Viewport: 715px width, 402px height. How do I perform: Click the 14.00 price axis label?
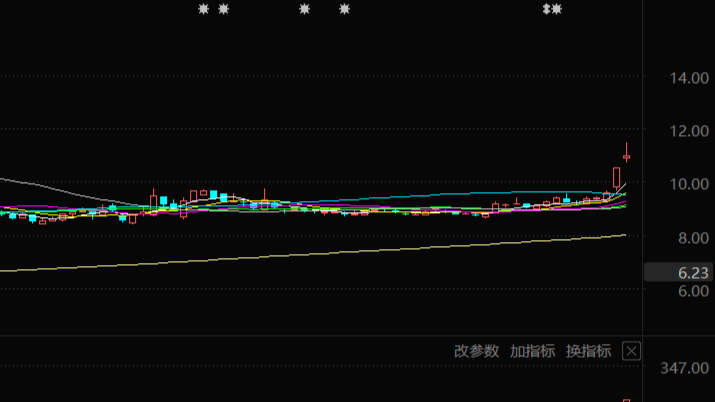point(689,78)
